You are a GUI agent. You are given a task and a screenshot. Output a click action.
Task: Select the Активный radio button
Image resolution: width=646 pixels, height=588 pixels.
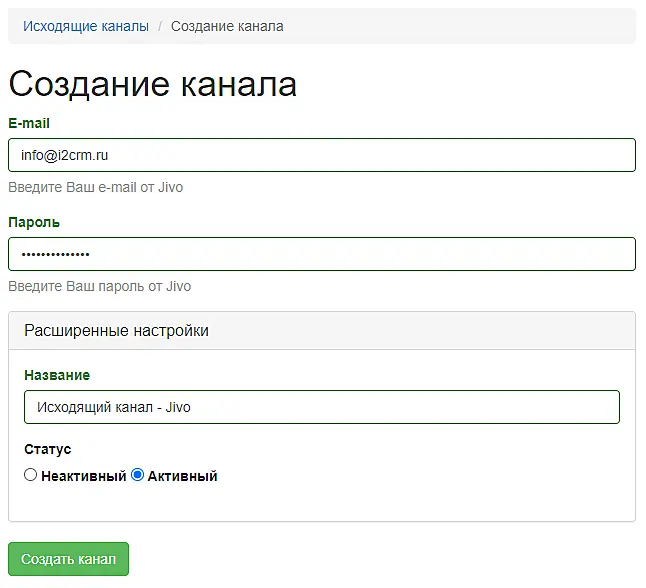coord(138,476)
